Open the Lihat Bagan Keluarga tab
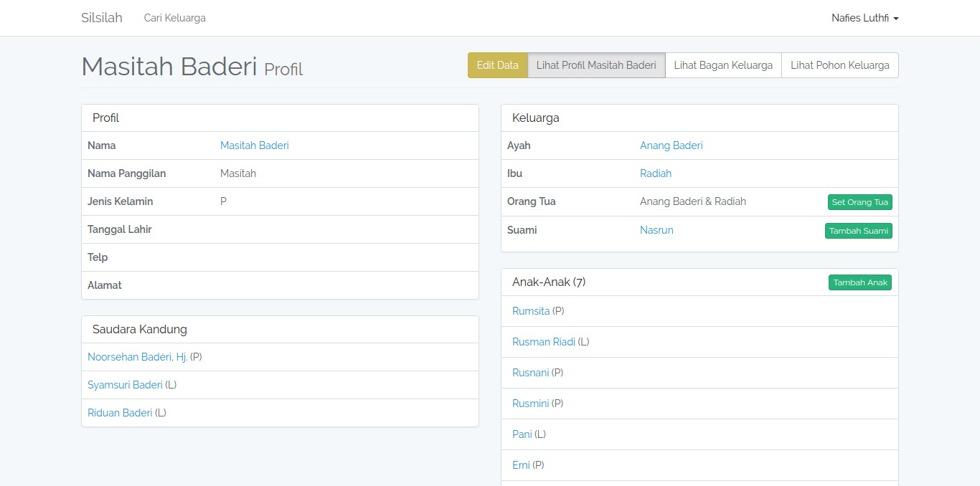The image size is (980, 486). point(722,65)
